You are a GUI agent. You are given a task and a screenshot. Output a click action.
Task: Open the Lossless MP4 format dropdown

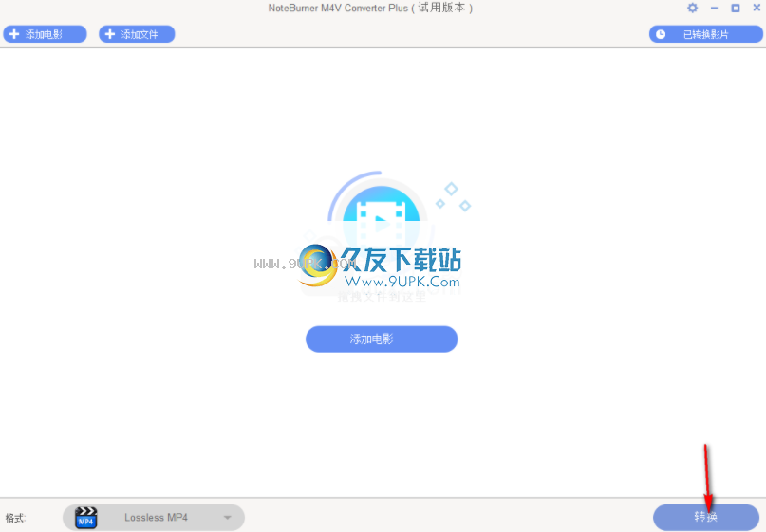[x=154, y=518]
